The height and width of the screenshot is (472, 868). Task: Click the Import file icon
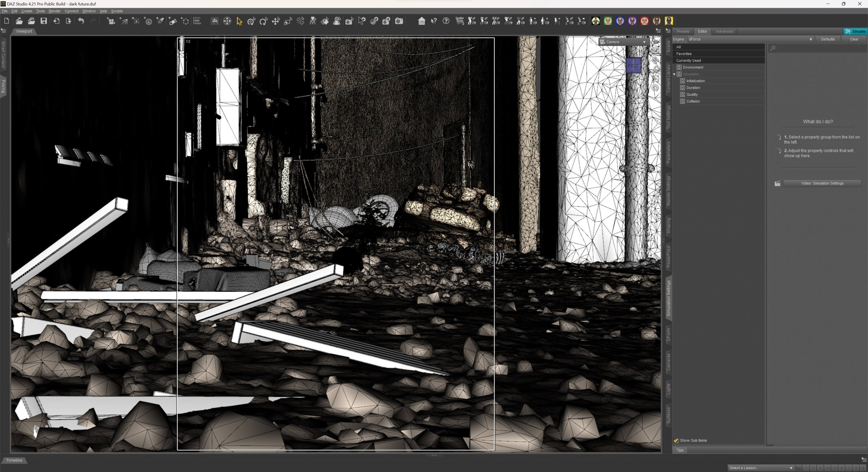tap(56, 21)
